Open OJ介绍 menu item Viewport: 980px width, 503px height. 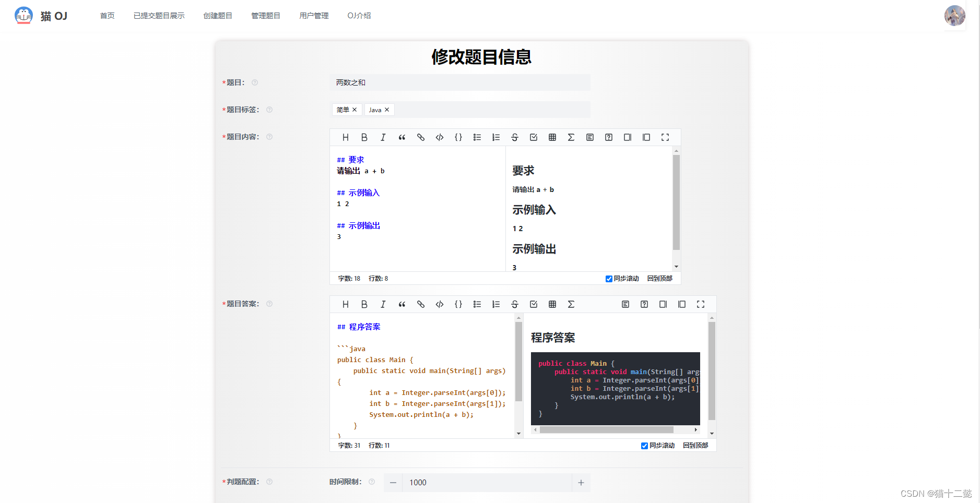(x=359, y=16)
